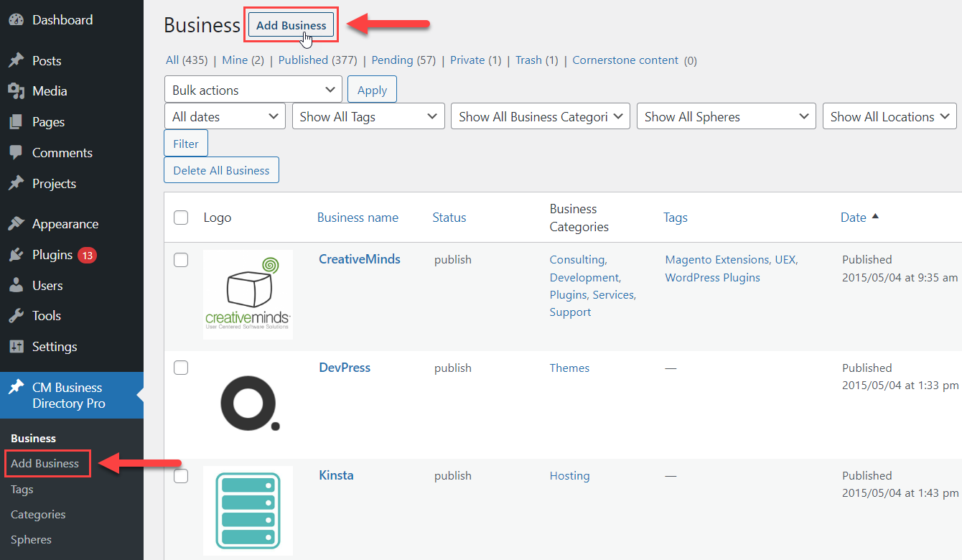Click the Filter button

186,144
